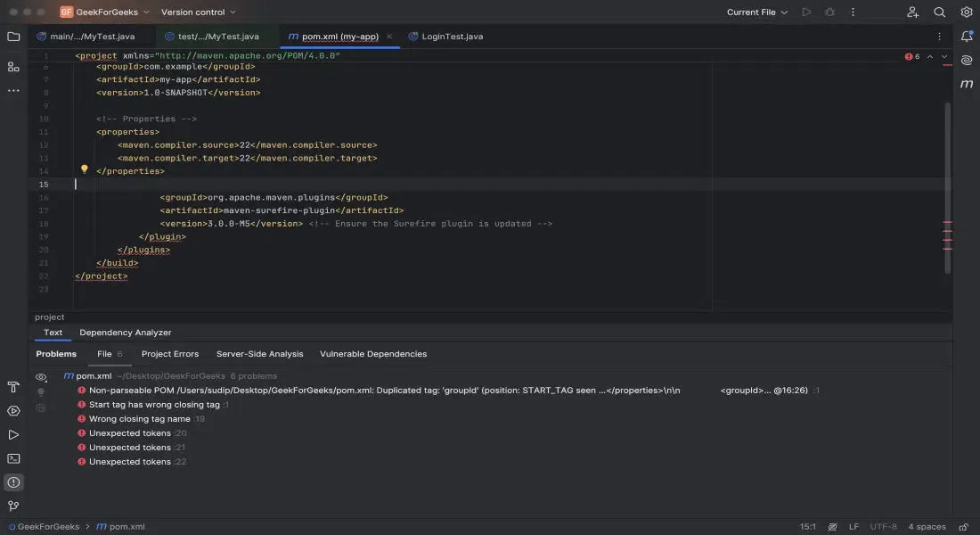The image size is (980, 535).
Task: Click GeekForGeeks breadcrumb in navigation bar
Action: pos(44,527)
